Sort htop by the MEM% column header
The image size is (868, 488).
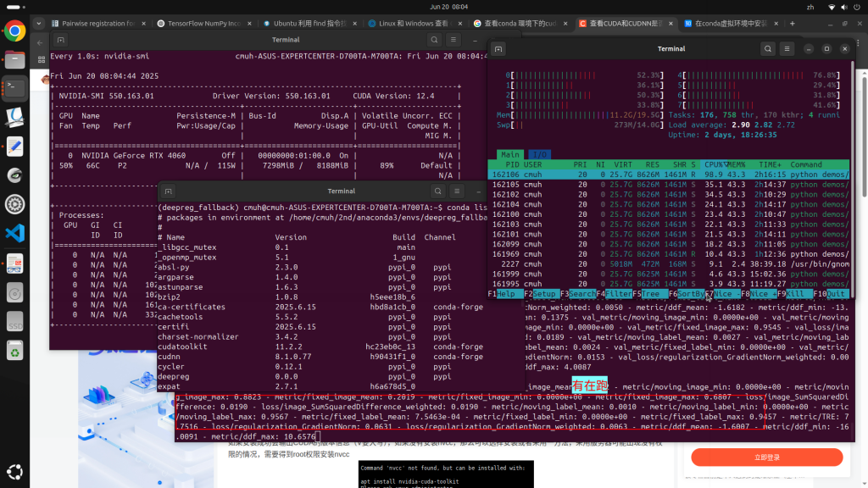click(737, 164)
